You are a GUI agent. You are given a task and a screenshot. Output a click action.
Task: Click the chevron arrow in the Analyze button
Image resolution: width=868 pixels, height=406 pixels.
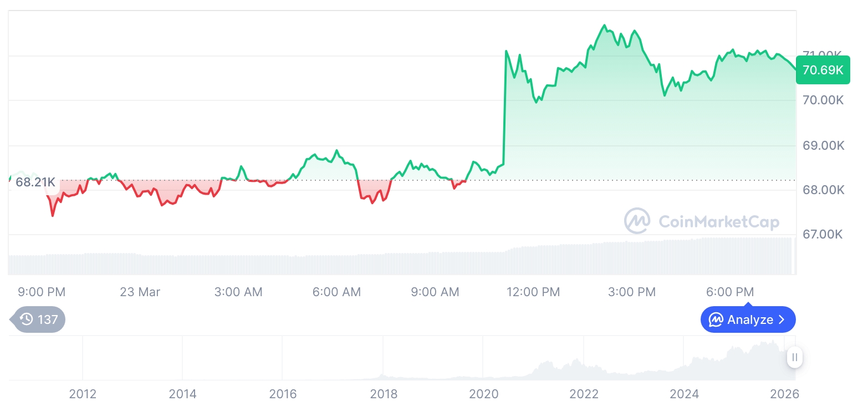[x=782, y=319]
